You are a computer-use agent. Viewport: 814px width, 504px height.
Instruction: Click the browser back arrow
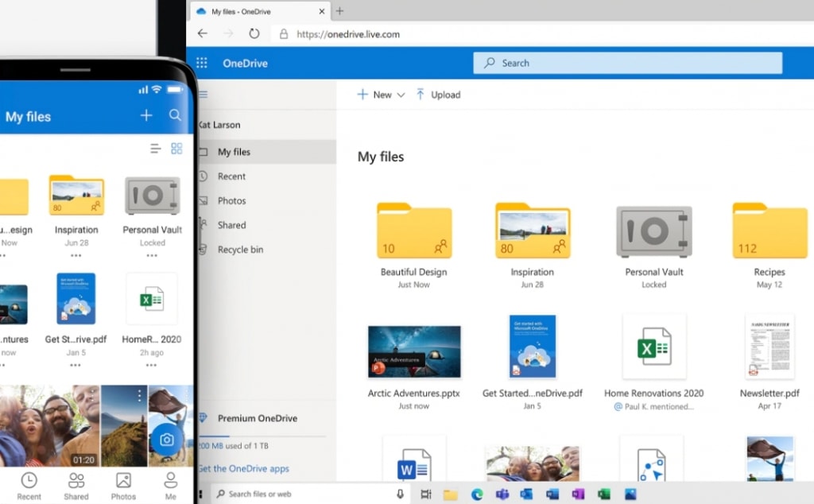point(203,33)
